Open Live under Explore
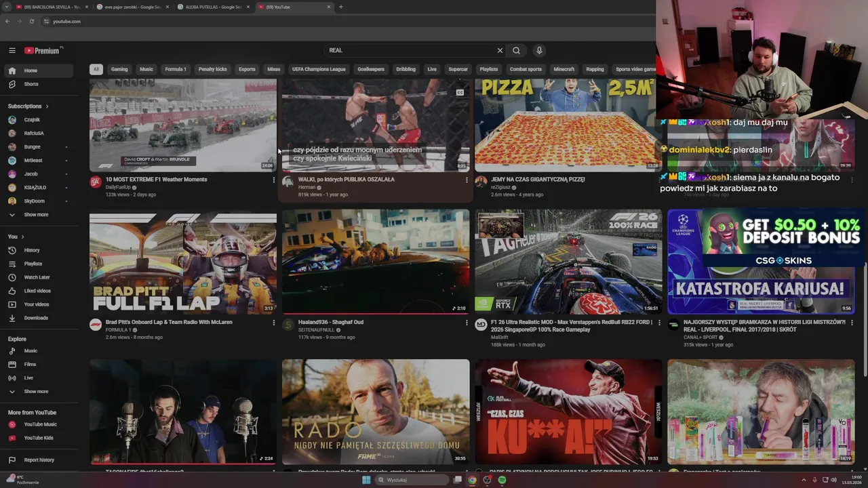Image resolution: width=868 pixels, height=488 pixels. pyautogui.click(x=38, y=378)
